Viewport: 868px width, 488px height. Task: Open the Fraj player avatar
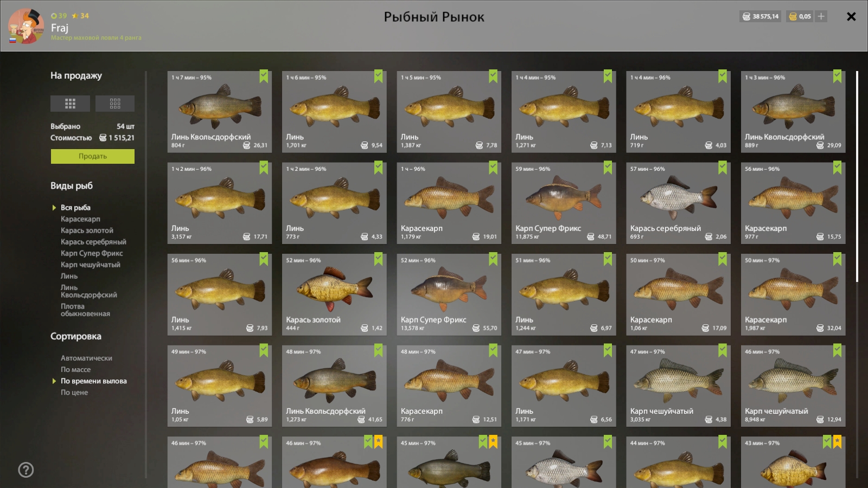click(25, 26)
